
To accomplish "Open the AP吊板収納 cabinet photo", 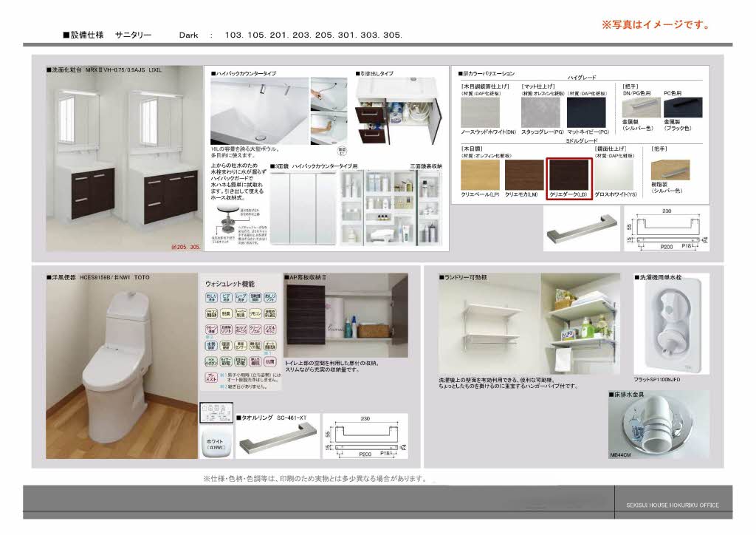I will [346, 316].
